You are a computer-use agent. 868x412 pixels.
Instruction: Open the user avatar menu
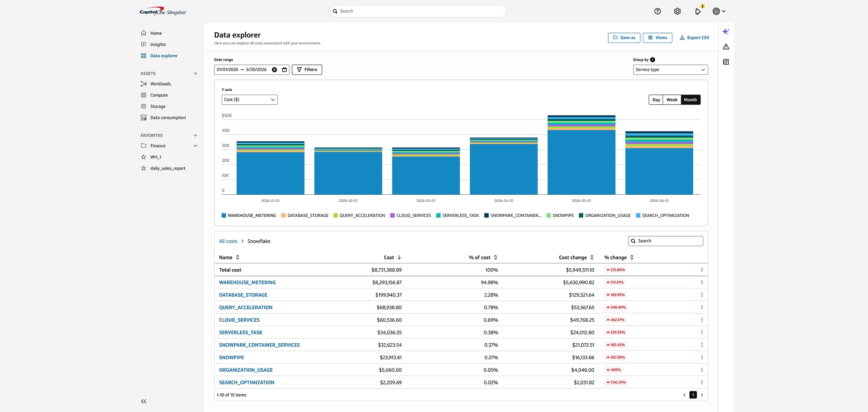[719, 11]
